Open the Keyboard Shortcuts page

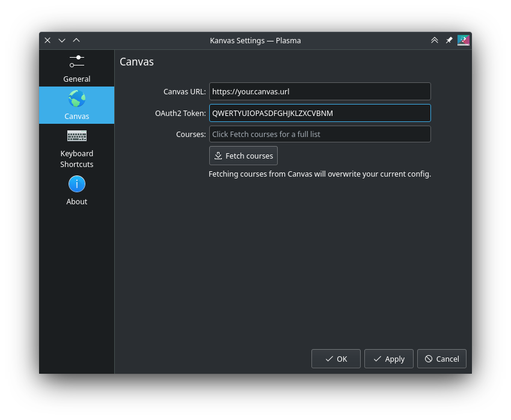[x=76, y=148]
